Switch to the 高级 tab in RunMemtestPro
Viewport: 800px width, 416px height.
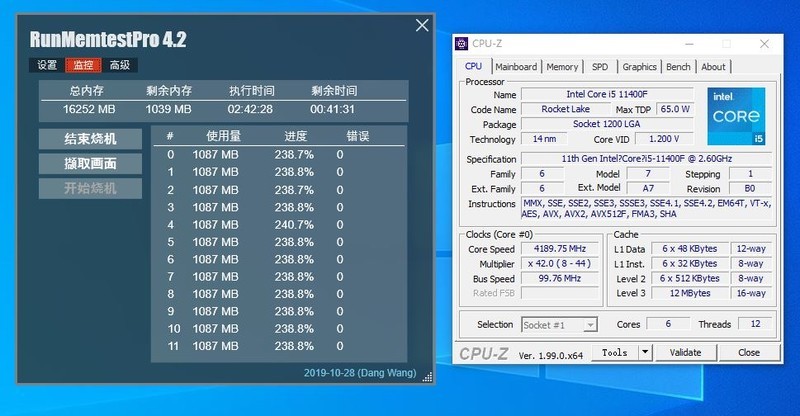point(120,65)
